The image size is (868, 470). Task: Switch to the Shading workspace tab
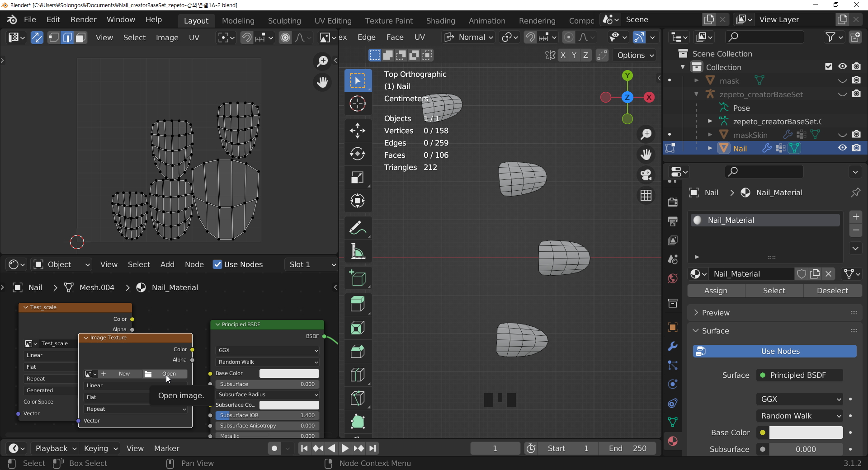point(441,21)
